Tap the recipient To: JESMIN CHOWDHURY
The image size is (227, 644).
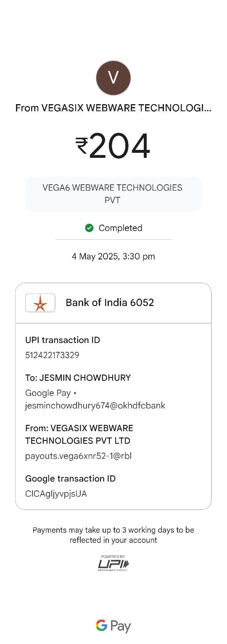(78, 378)
